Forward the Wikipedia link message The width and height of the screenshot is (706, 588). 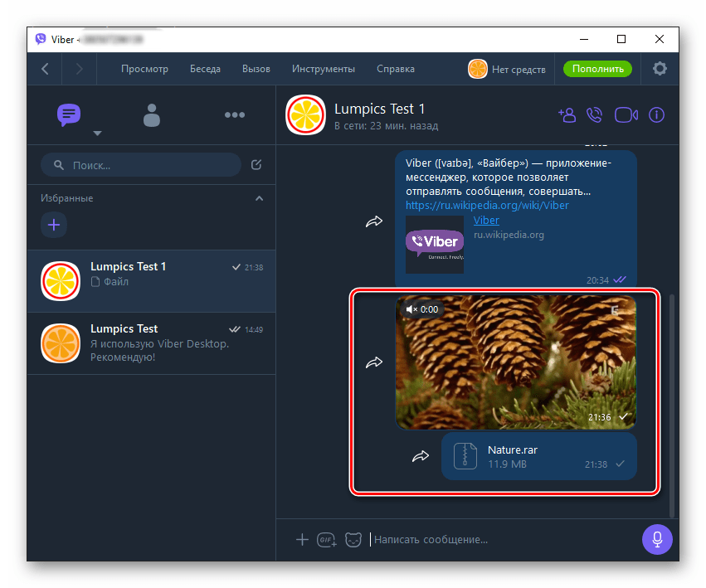coord(373,221)
